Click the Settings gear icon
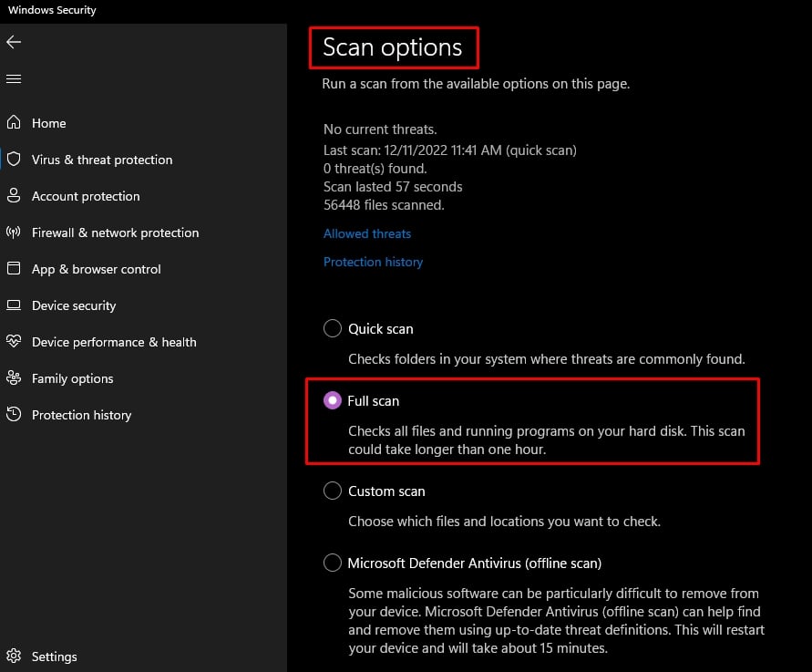Screen dimensions: 812x672 14,656
